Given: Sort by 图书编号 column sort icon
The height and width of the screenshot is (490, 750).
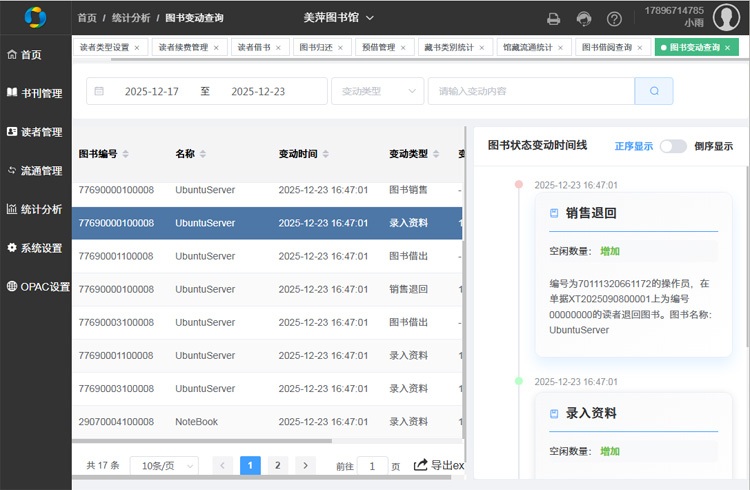Looking at the screenshot, I should pyautogui.click(x=125, y=154).
